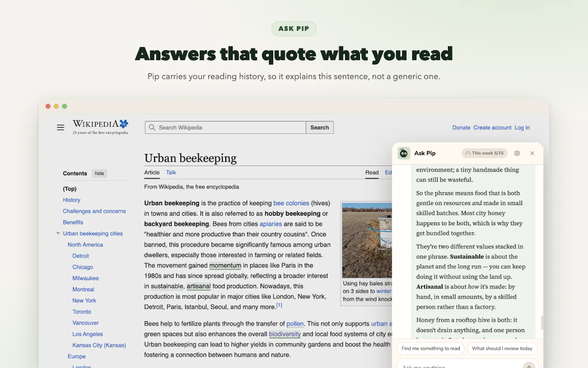Click the Log in link
The height and width of the screenshot is (368, 588).
[522, 127]
